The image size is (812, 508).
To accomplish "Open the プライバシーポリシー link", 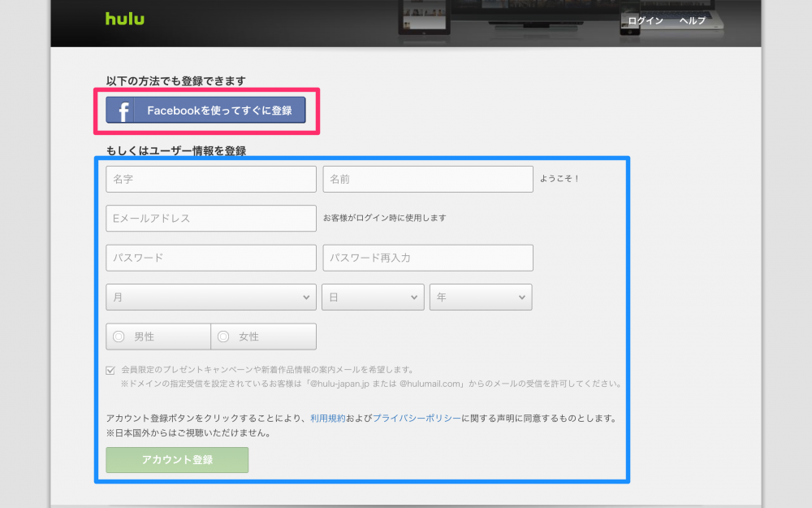I will (x=417, y=419).
